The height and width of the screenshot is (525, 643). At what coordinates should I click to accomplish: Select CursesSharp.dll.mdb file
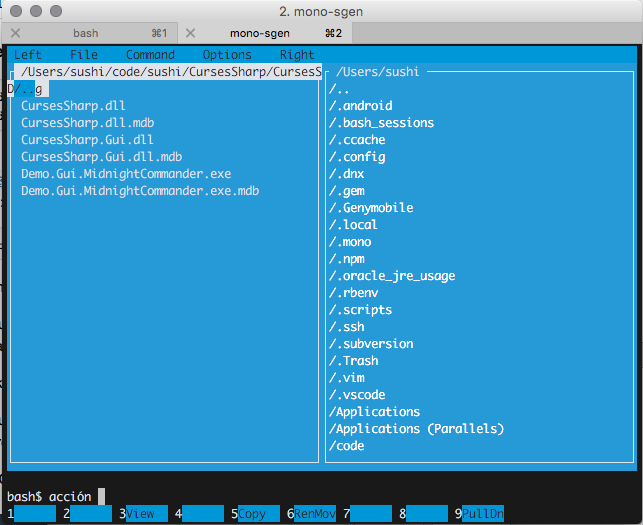click(x=87, y=123)
